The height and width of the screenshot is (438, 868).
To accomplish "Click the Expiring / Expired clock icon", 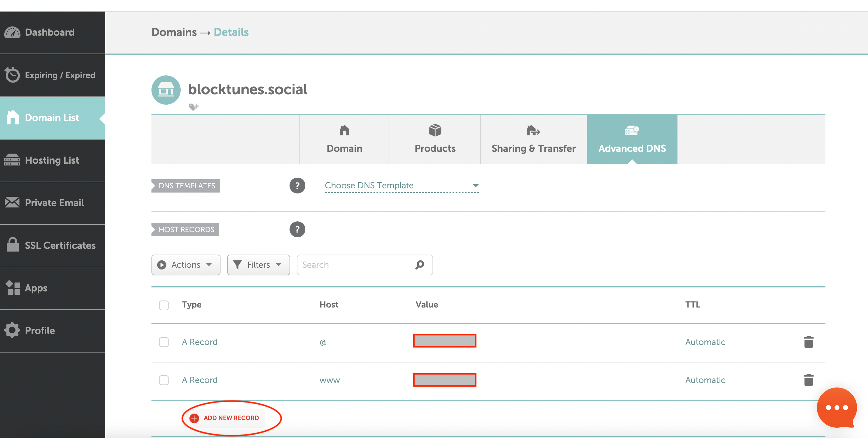I will pos(12,75).
